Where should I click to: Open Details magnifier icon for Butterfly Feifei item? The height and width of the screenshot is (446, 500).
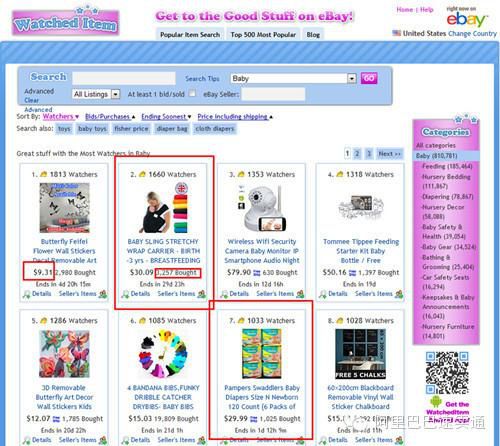coord(27,294)
